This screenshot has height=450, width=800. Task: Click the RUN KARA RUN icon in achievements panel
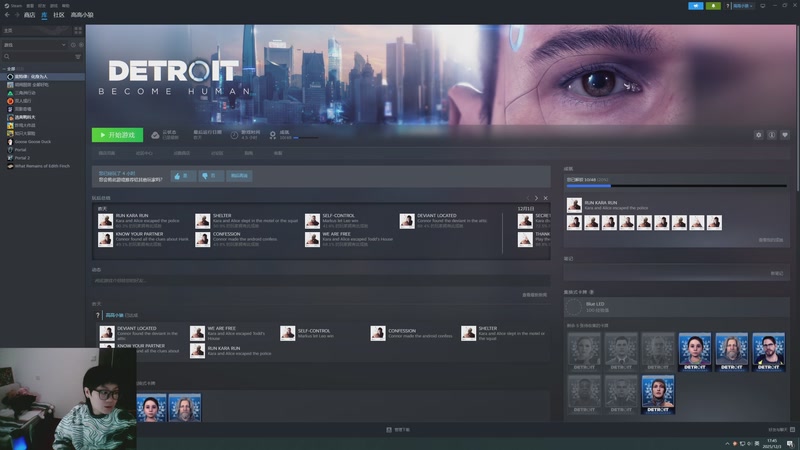(x=574, y=205)
